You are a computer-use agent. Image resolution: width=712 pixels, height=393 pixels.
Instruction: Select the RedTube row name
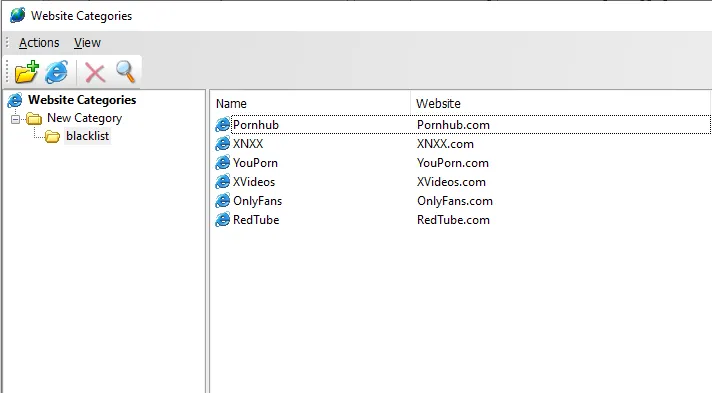(256, 220)
